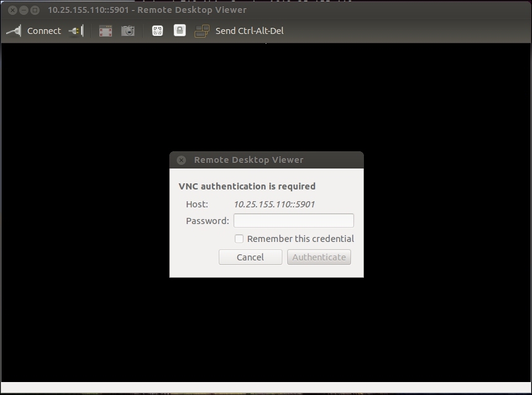The width and height of the screenshot is (532, 395).
Task: Click the Connect label in the toolbar
Action: tap(44, 30)
